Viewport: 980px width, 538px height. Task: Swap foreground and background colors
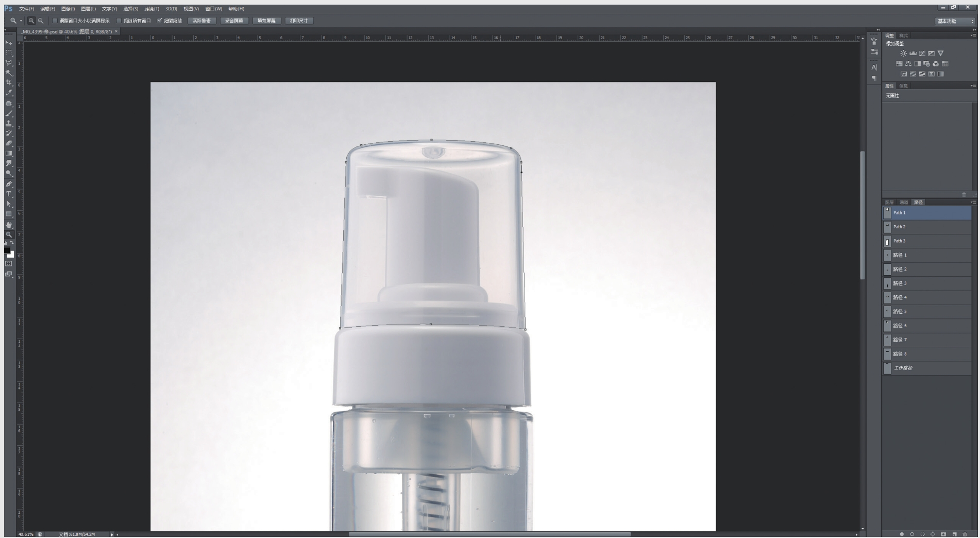12,243
